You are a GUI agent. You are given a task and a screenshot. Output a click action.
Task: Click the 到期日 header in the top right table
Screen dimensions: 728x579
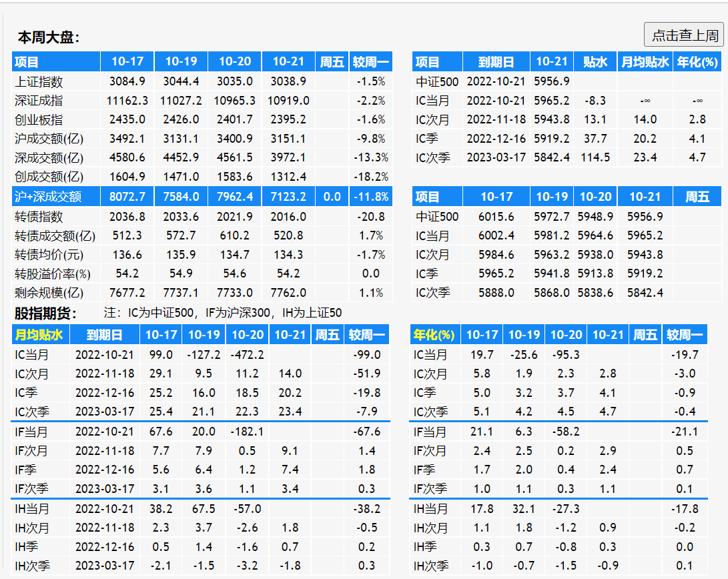tap(496, 62)
